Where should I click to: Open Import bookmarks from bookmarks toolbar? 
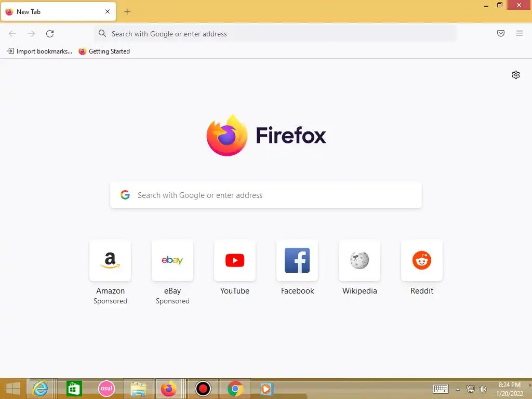39,51
